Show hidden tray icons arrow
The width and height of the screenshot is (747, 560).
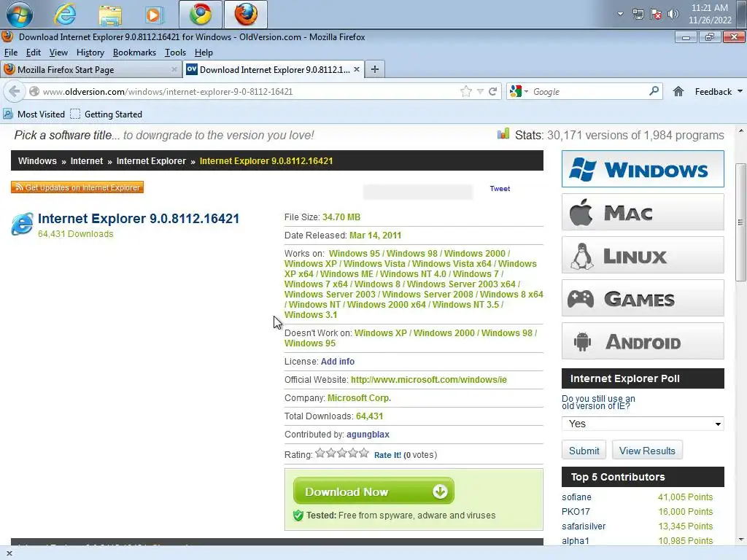click(620, 14)
